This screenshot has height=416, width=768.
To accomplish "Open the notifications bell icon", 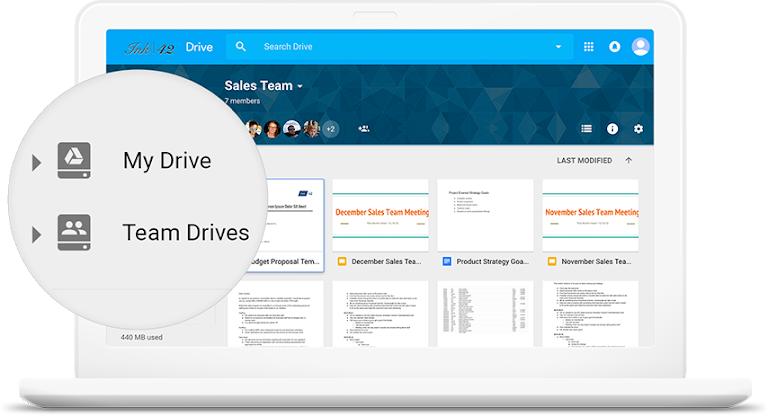I will (615, 47).
